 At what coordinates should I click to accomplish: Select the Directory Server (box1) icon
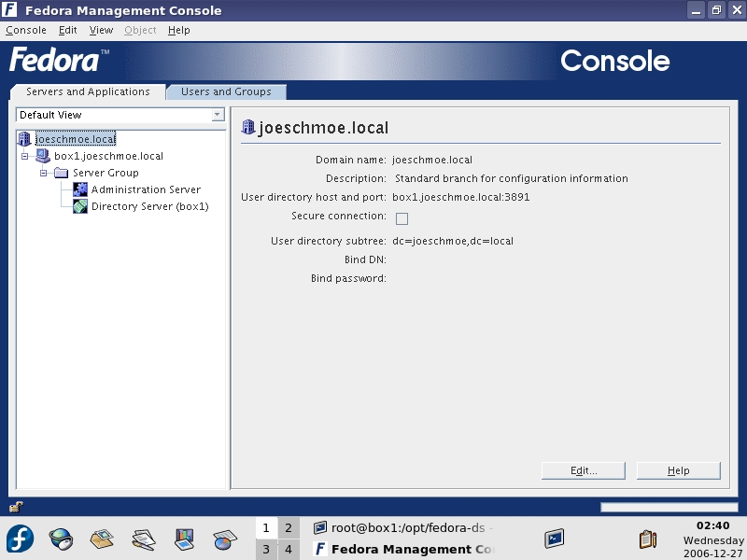point(80,206)
